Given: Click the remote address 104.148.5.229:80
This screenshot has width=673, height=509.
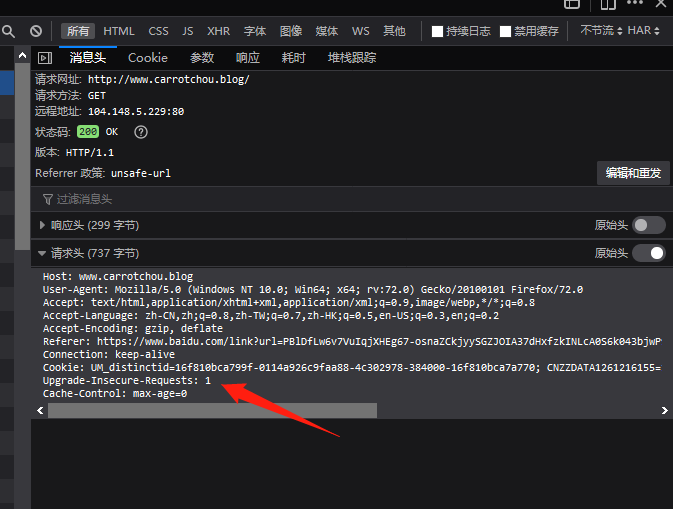Looking at the screenshot, I should [136, 112].
